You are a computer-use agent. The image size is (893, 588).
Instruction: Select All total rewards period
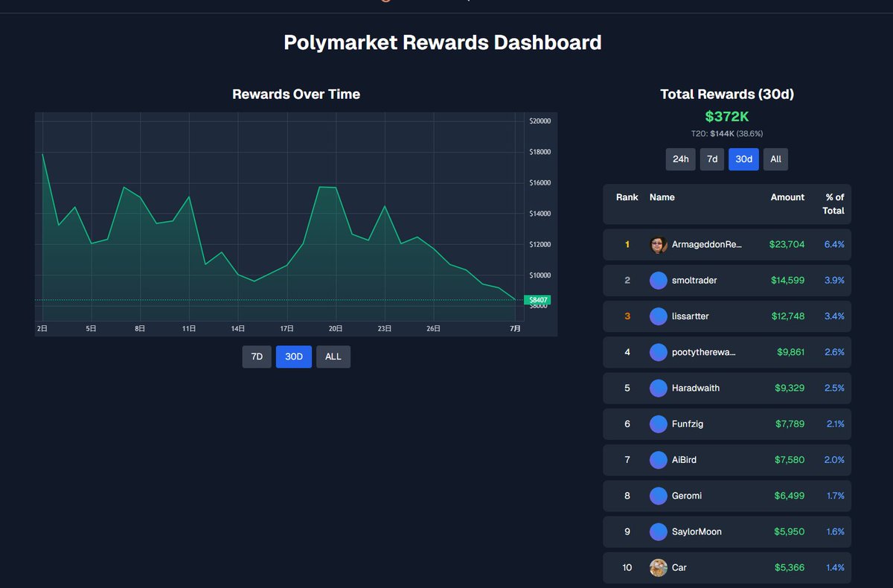775,159
